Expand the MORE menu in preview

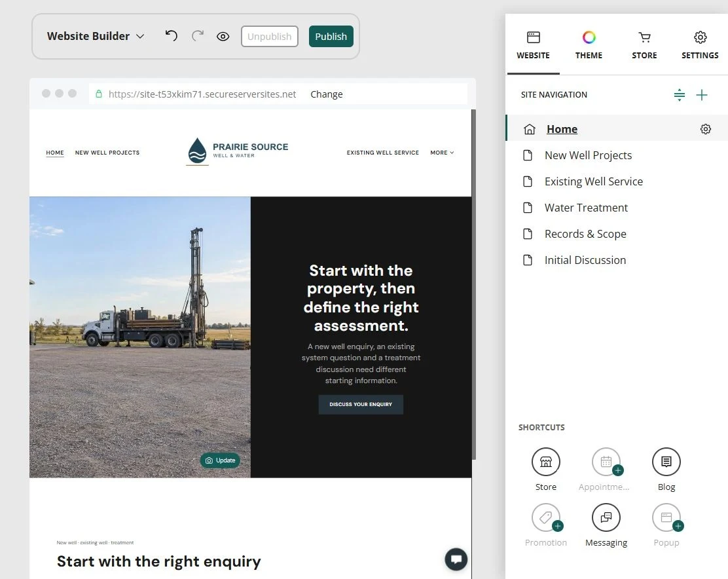pos(442,153)
